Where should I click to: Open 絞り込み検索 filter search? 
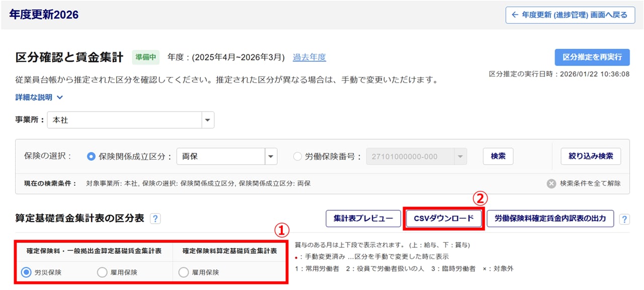pyautogui.click(x=591, y=156)
